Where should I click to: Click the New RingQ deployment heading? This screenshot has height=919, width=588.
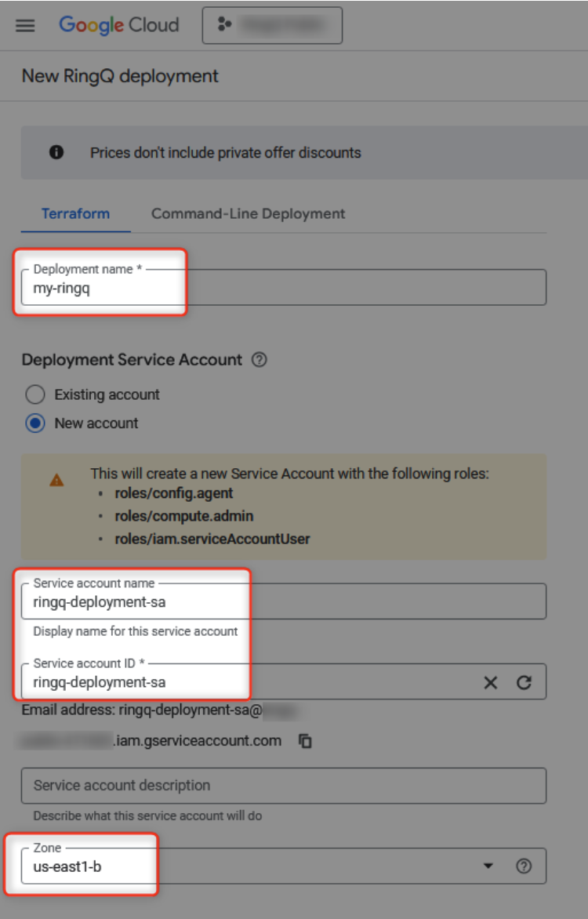coord(120,75)
